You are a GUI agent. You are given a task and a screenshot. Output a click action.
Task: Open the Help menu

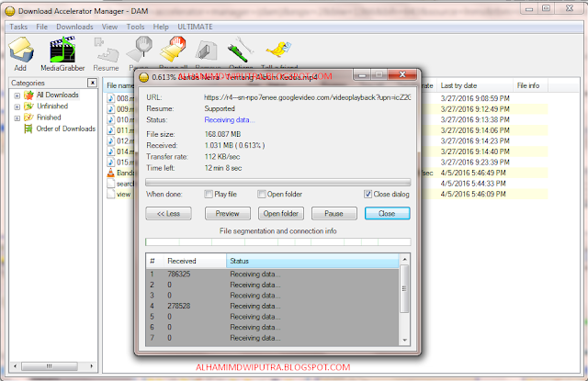[161, 27]
